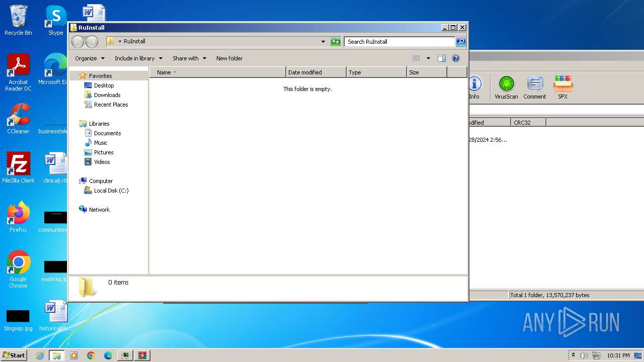Viewport: 644px width, 362px height.
Task: Change view using the views icon
Action: coord(416,58)
